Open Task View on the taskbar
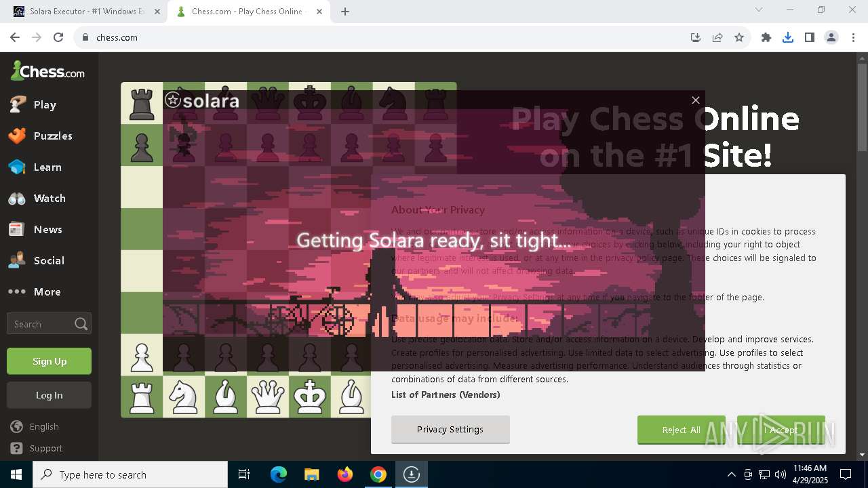868x488 pixels. point(244,474)
